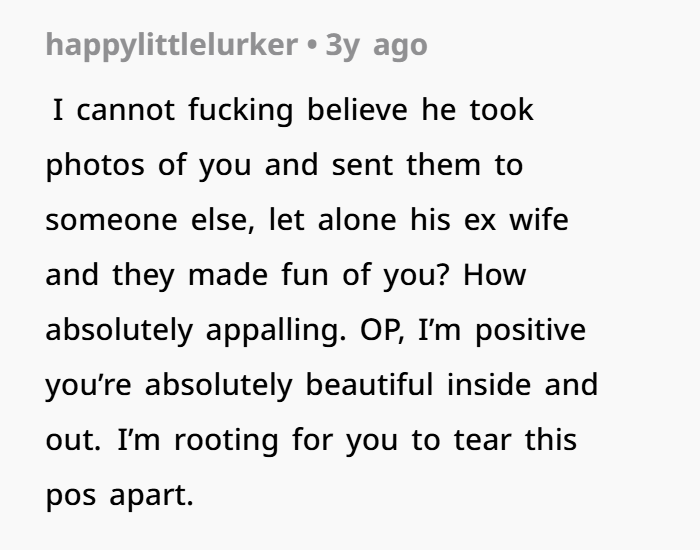Click the "3y ago" comment timestamp
This screenshot has width=700, height=550.
376,45
